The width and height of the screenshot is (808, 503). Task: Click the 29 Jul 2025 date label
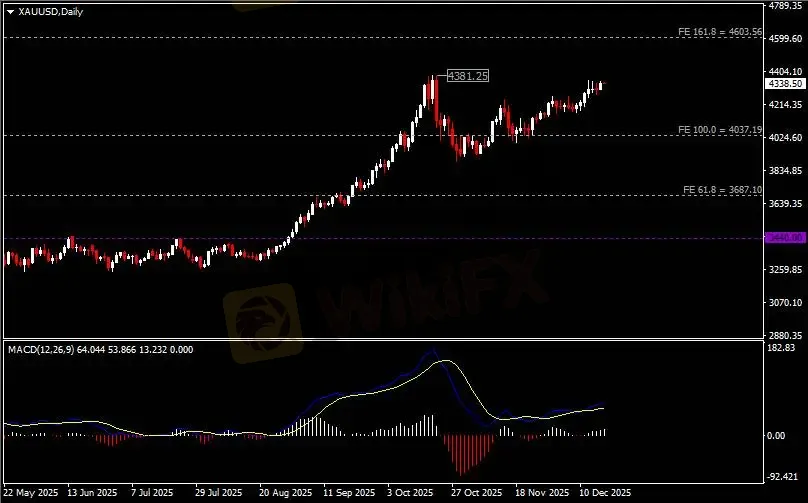coord(219,493)
